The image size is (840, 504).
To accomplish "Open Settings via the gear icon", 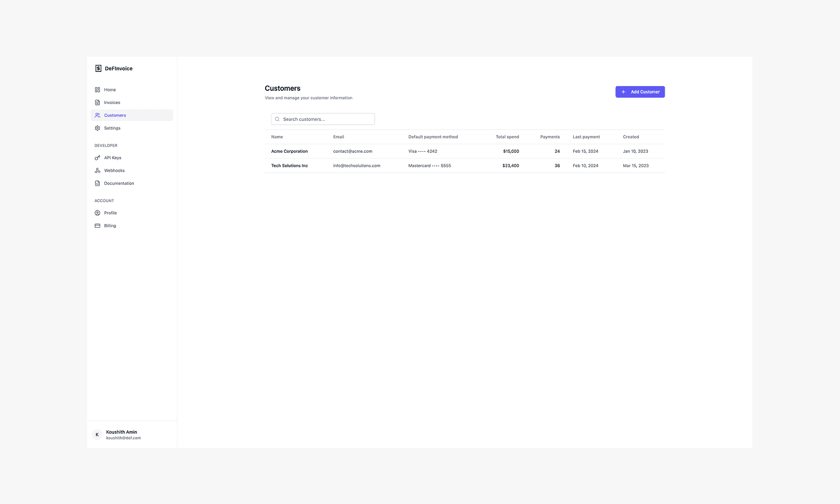I will 98,128.
